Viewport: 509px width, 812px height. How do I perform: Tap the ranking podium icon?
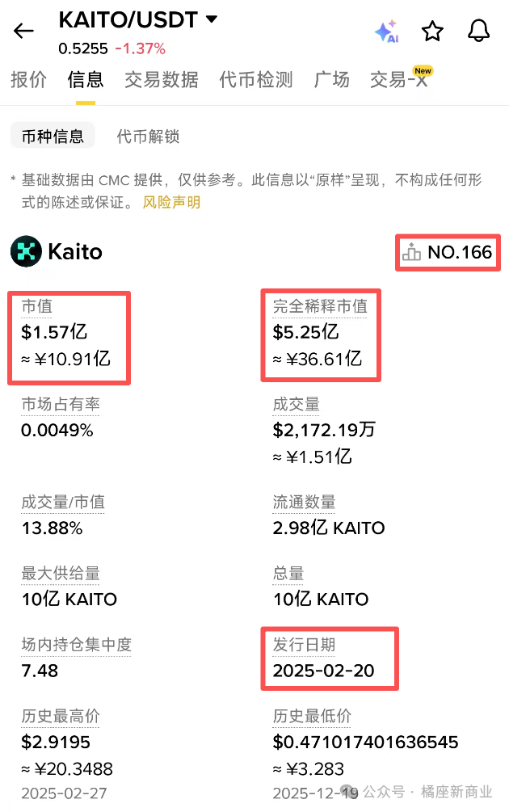click(x=412, y=252)
